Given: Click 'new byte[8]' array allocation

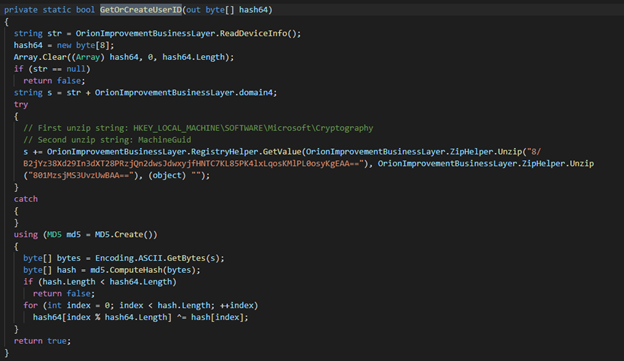Looking at the screenshot, I should [x=85, y=45].
